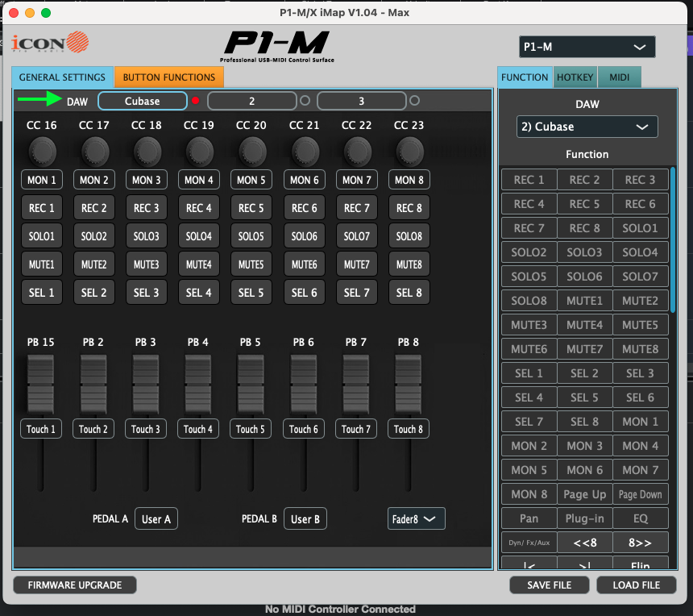Click the REC 8 channel button on the surface
693x616 pixels.
[409, 208]
